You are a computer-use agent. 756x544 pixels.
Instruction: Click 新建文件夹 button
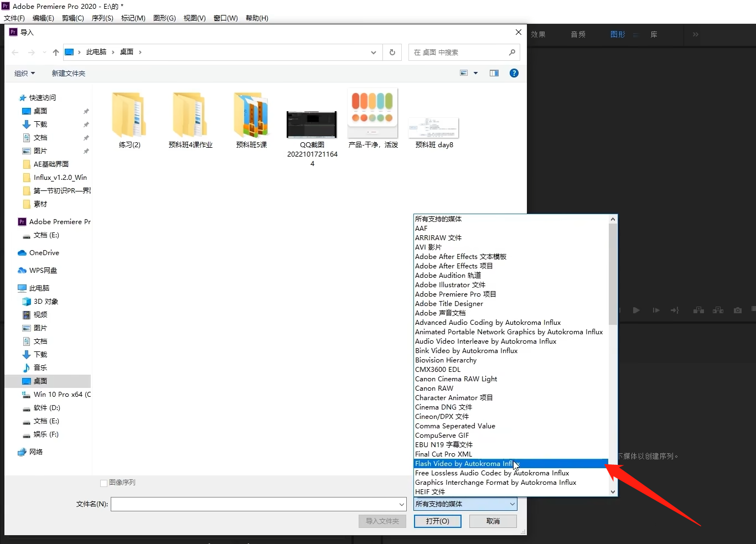coord(69,73)
